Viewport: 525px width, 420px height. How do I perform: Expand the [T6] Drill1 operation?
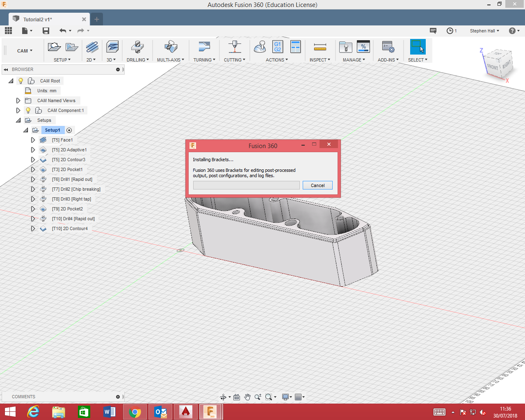tap(33, 179)
